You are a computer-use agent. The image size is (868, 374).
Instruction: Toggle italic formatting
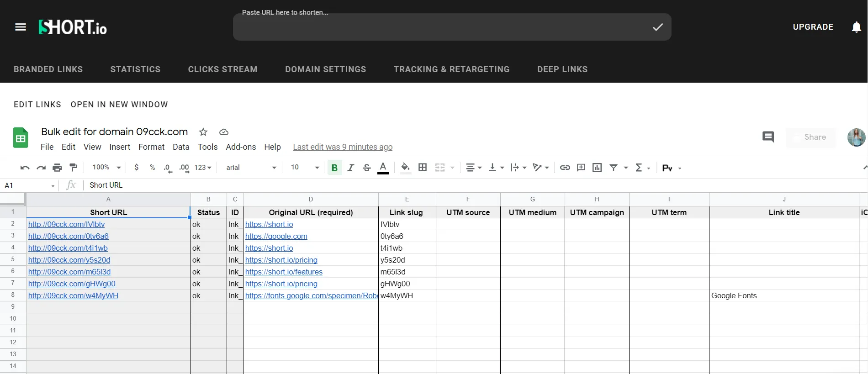pyautogui.click(x=351, y=168)
